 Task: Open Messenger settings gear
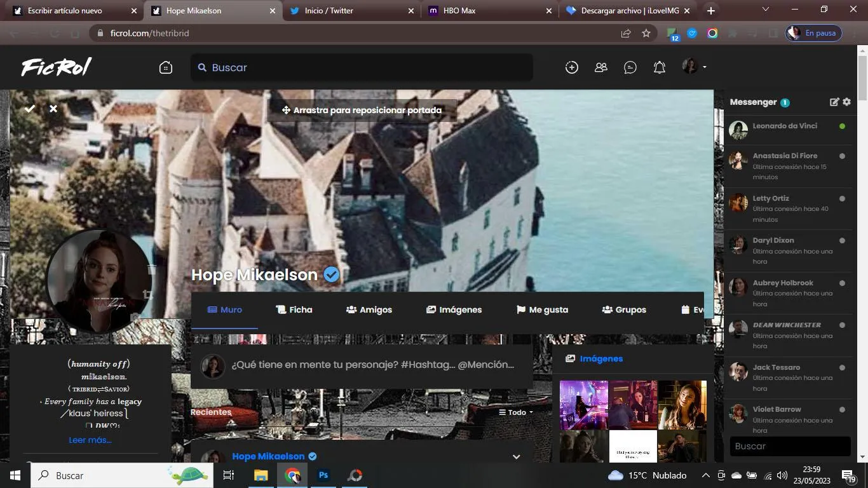pos(846,102)
